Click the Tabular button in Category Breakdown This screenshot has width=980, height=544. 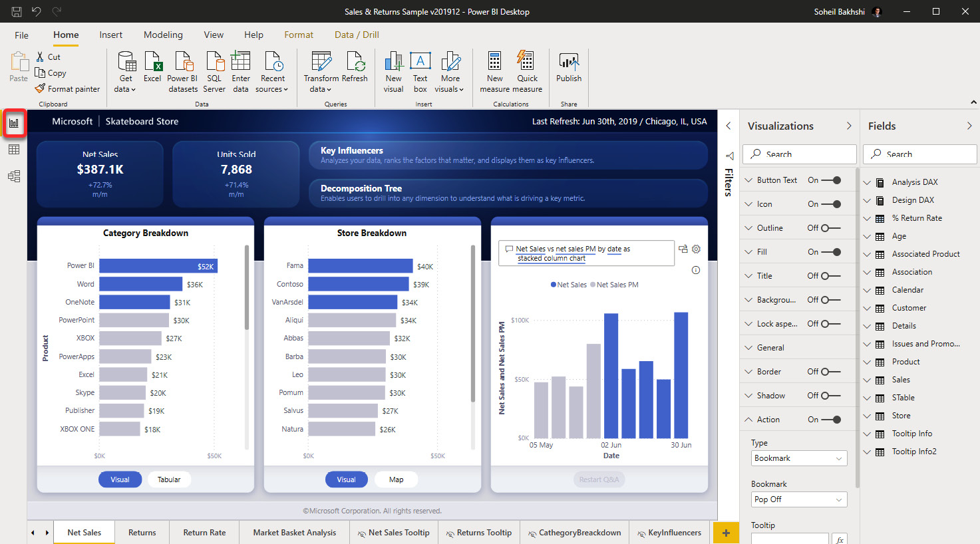(x=169, y=479)
